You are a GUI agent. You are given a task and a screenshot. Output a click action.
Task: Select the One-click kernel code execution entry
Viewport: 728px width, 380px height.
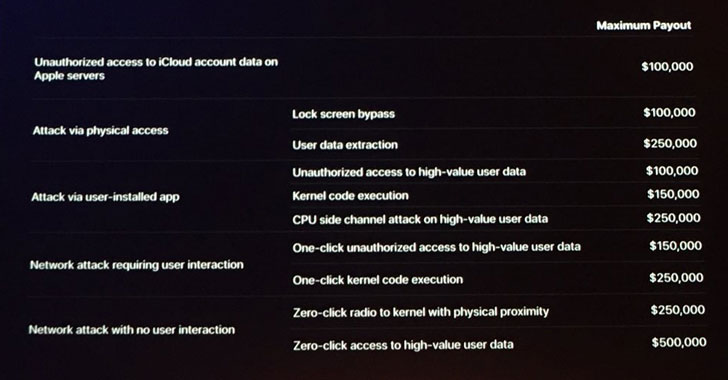coord(378,280)
